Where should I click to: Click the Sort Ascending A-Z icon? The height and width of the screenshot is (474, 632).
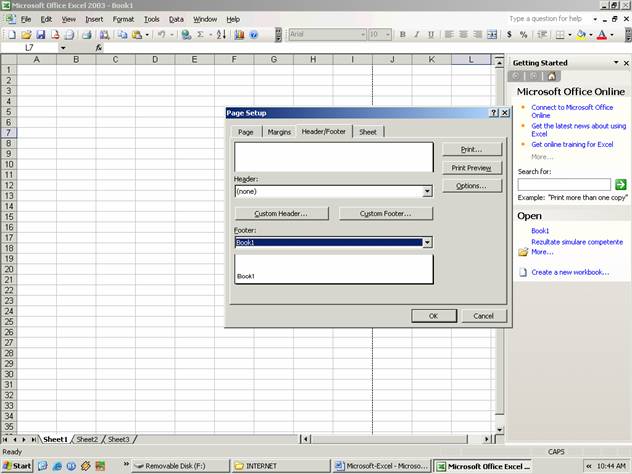pyautogui.click(x=221, y=35)
